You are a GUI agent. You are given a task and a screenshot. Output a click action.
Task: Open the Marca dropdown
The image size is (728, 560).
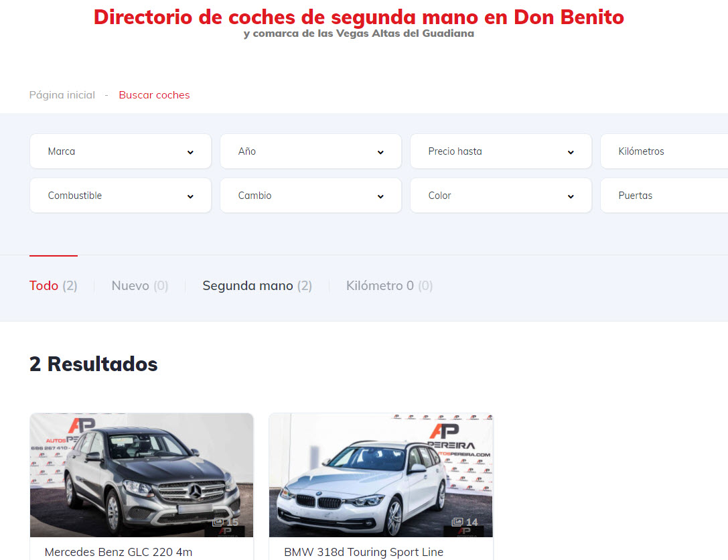[x=121, y=151]
